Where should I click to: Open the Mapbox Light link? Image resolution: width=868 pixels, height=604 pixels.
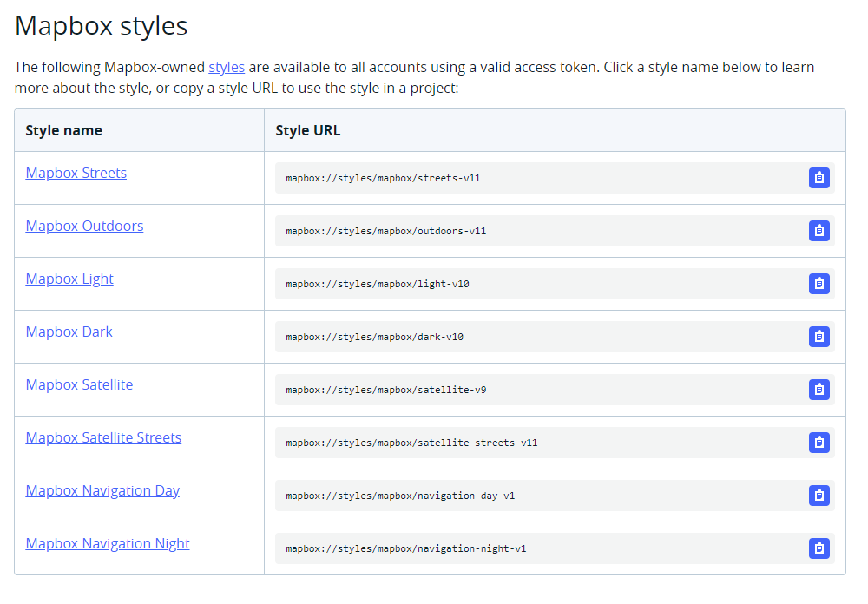coord(69,279)
